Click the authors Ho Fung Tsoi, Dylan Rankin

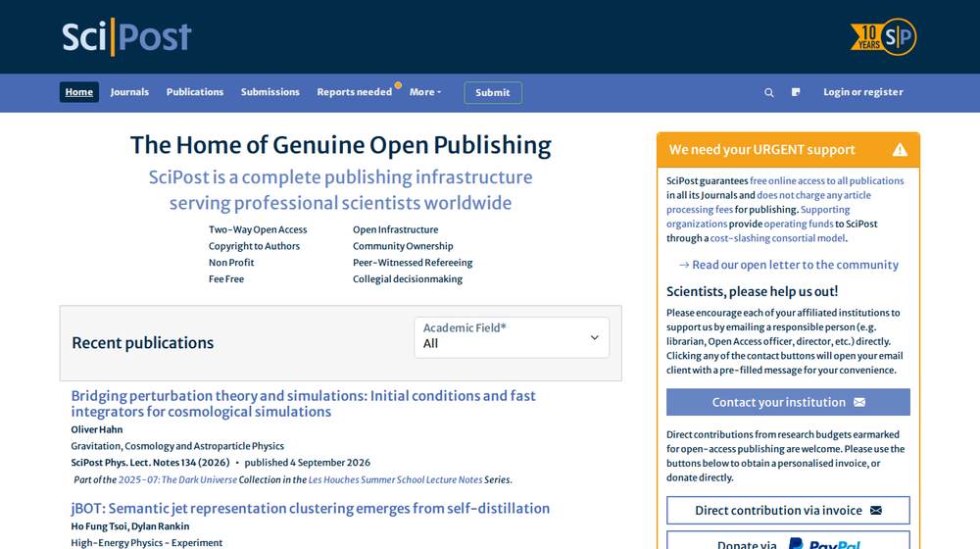coord(130,526)
